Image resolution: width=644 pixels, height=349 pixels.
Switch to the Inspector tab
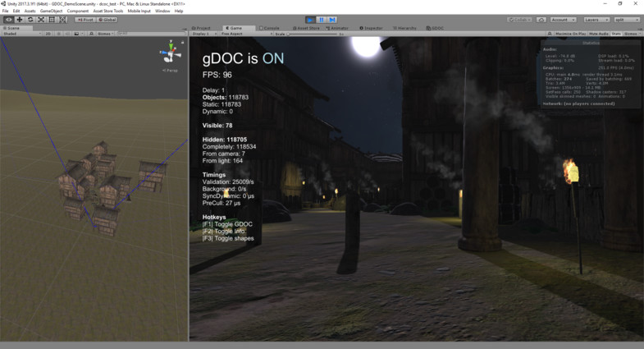pyautogui.click(x=371, y=28)
